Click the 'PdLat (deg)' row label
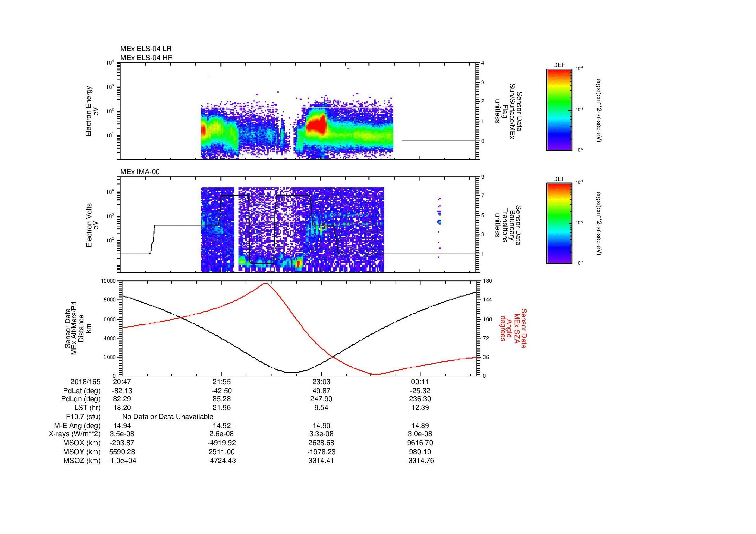Image resolution: width=756 pixels, height=534 pixels. [x=82, y=391]
